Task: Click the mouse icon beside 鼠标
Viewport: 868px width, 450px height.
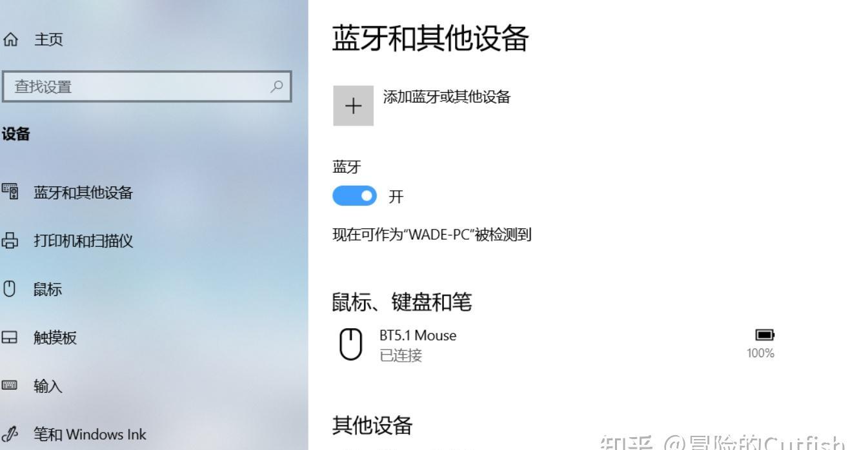Action: pyautogui.click(x=10, y=289)
